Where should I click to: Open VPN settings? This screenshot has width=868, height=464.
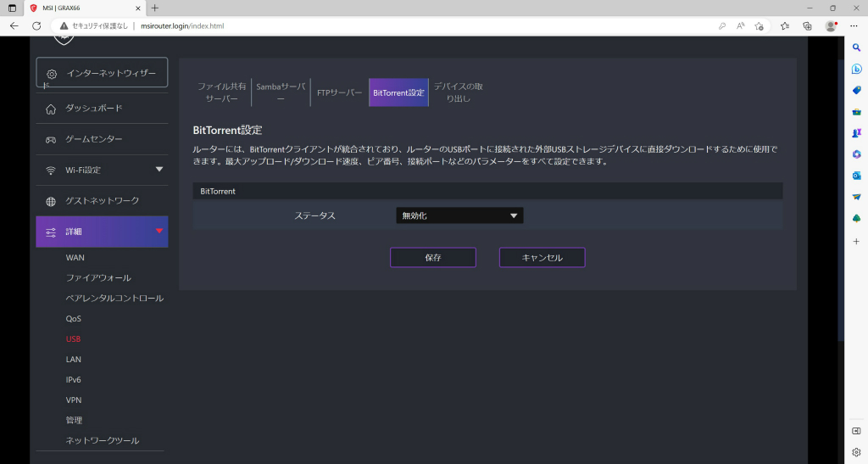(x=74, y=400)
